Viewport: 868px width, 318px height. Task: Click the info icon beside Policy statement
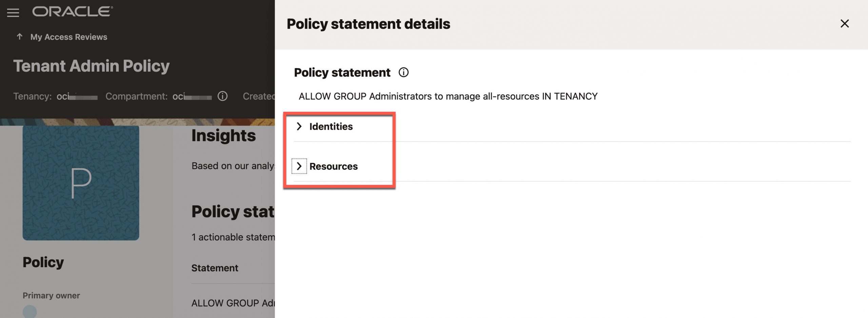(x=403, y=72)
